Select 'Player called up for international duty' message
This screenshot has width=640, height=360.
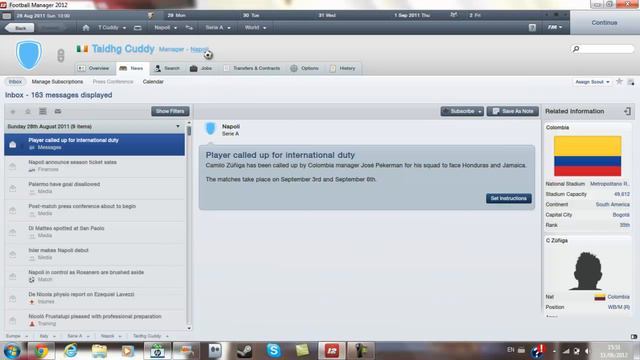tap(94, 144)
